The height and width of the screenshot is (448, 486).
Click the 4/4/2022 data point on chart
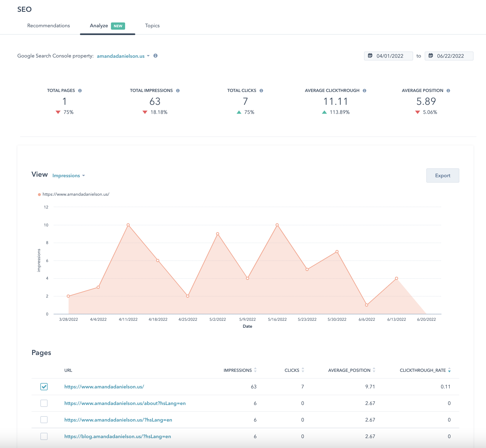(x=98, y=287)
